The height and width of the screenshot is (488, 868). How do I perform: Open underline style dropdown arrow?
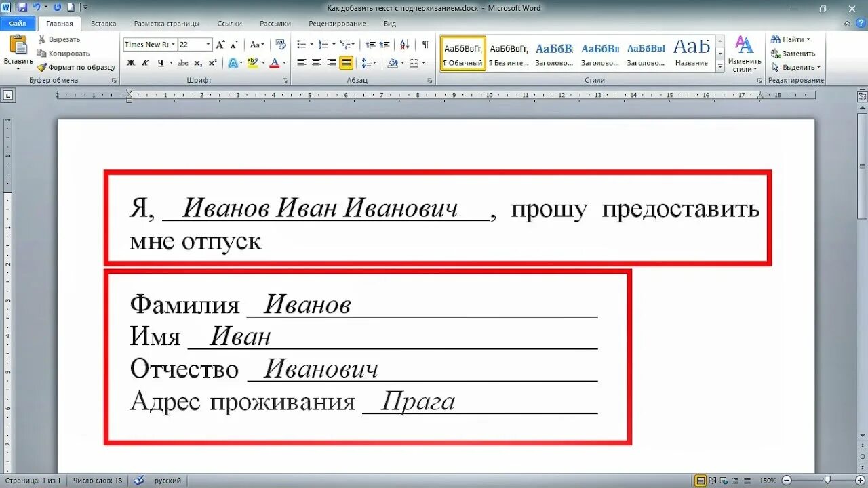[170, 63]
